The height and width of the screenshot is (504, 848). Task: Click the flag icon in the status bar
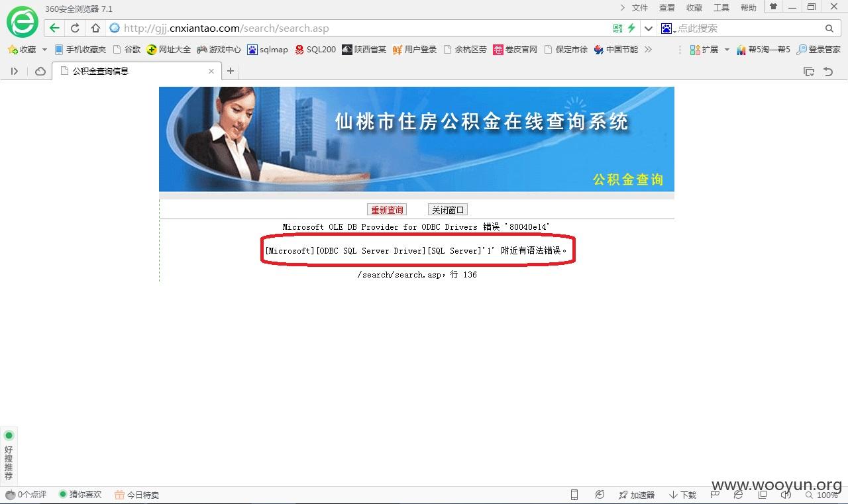[x=715, y=494]
